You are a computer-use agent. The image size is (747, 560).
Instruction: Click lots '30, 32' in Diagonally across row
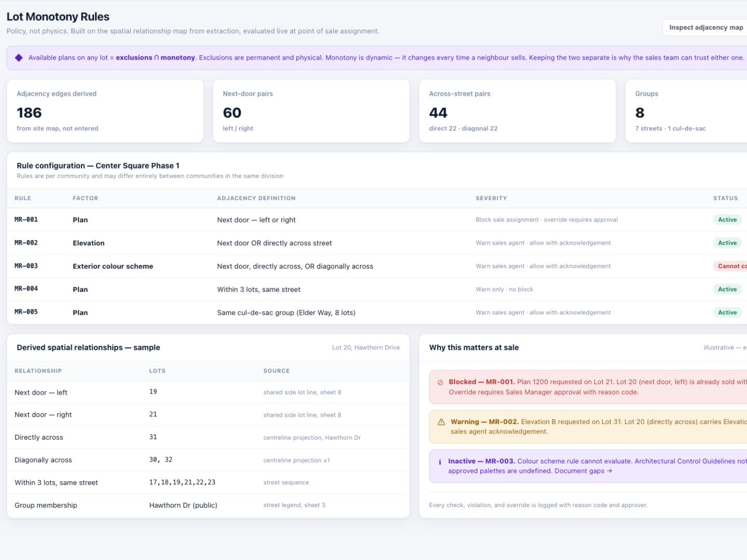161,460
